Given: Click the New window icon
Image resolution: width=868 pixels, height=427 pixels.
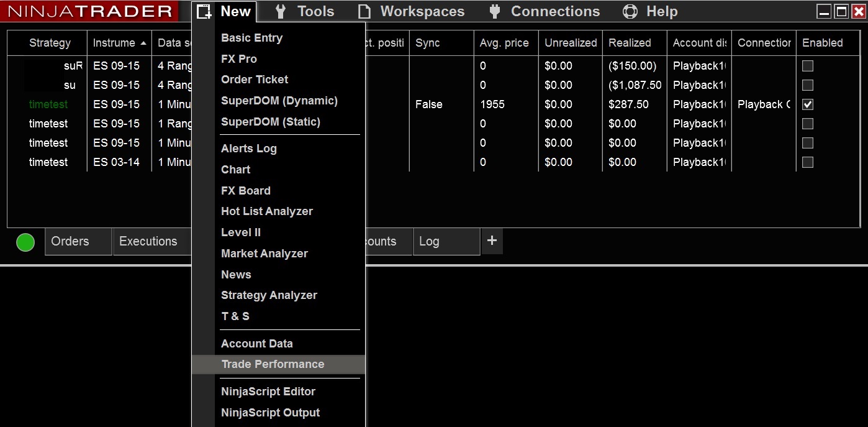Looking at the screenshot, I should [205, 11].
